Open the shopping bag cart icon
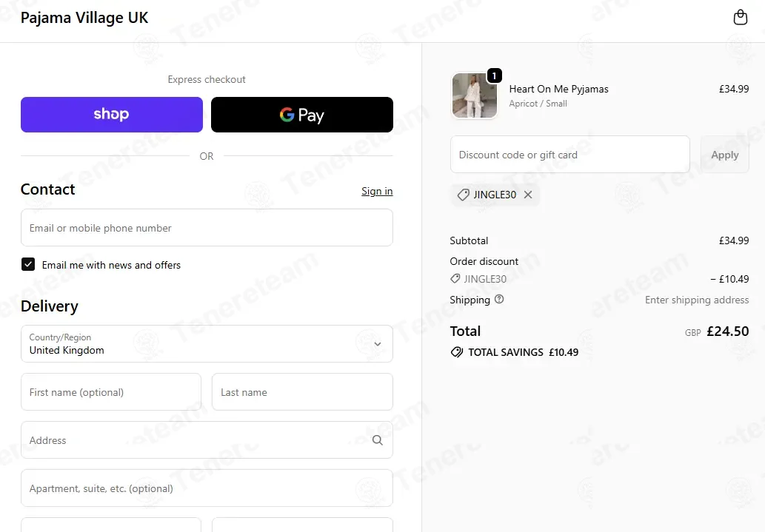The width and height of the screenshot is (765, 532). pyautogui.click(x=740, y=17)
